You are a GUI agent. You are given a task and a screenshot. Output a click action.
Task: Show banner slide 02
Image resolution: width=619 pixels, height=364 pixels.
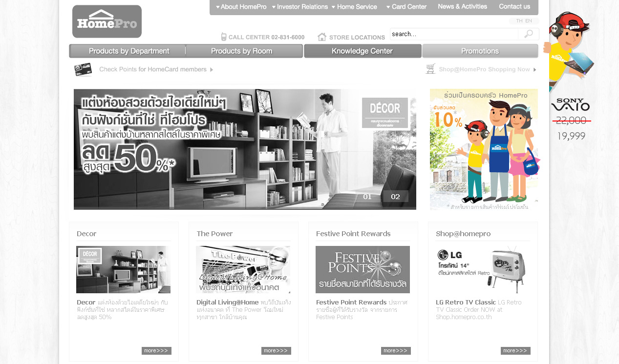pyautogui.click(x=396, y=197)
